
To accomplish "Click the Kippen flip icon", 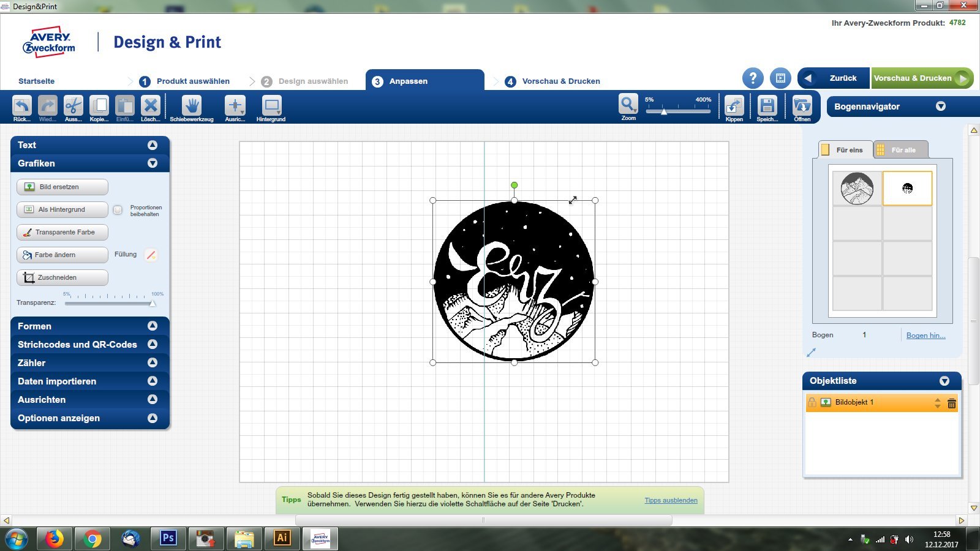I will click(x=734, y=106).
